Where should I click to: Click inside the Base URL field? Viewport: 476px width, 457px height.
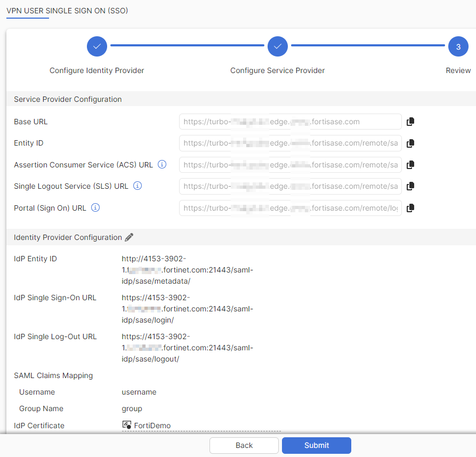(291, 122)
